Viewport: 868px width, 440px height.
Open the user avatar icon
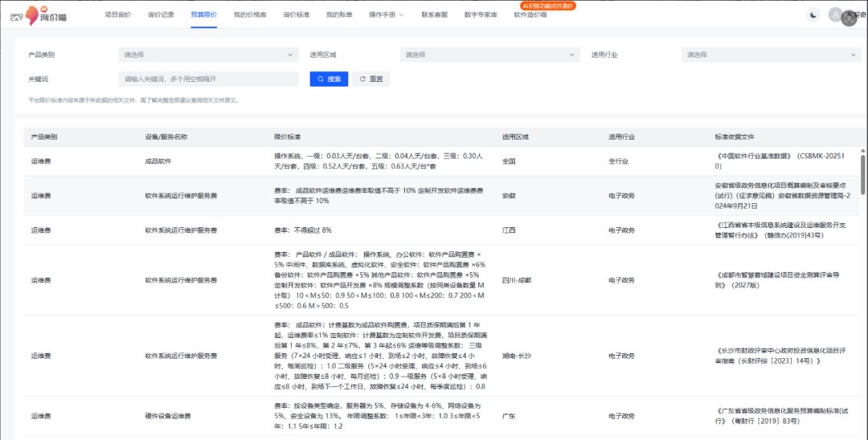click(835, 15)
